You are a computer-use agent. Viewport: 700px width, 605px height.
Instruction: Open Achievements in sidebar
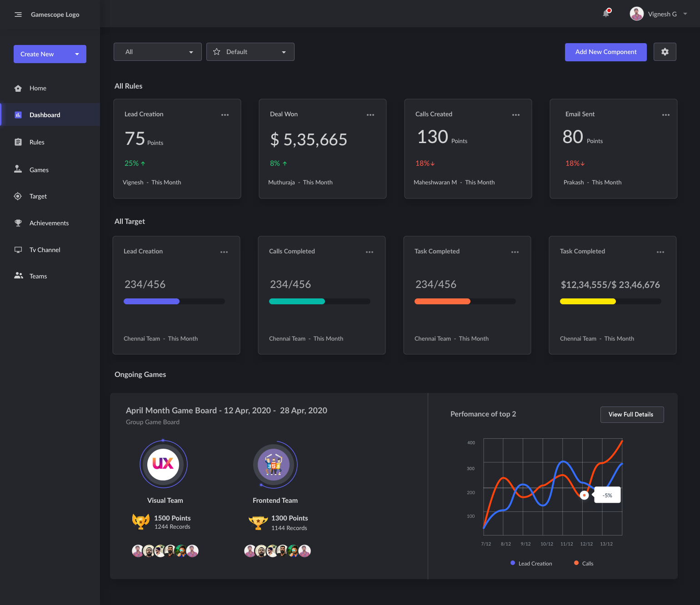click(50, 223)
